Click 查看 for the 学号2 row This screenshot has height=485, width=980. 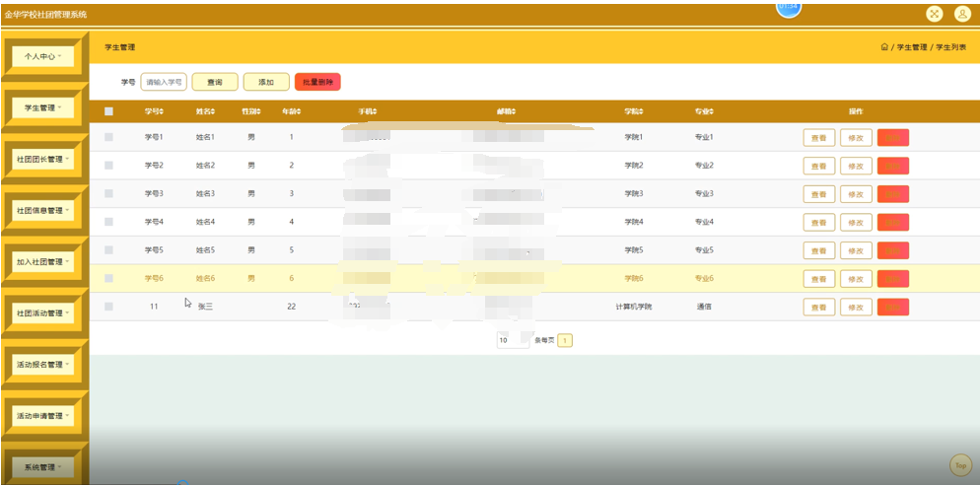pyautogui.click(x=818, y=166)
